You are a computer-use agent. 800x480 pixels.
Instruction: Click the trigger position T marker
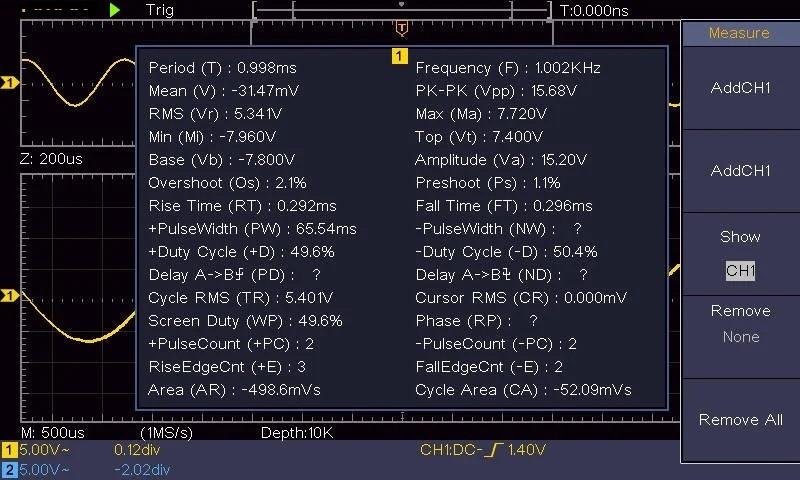point(402,29)
